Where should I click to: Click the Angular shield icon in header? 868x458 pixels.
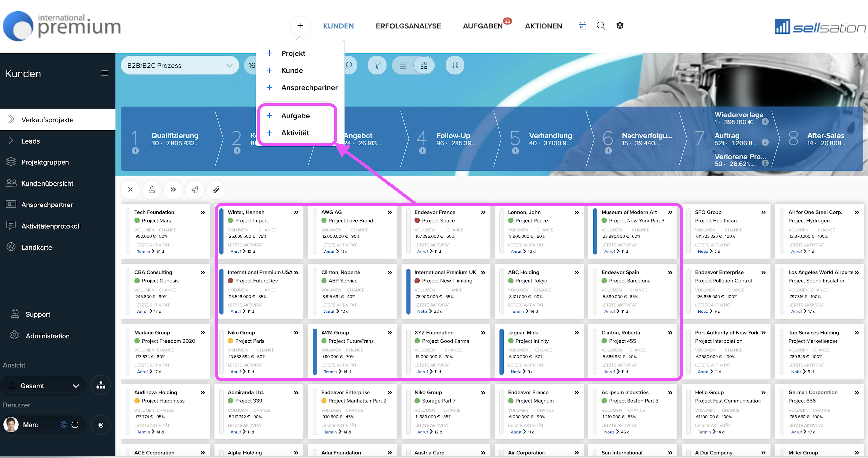click(x=620, y=25)
